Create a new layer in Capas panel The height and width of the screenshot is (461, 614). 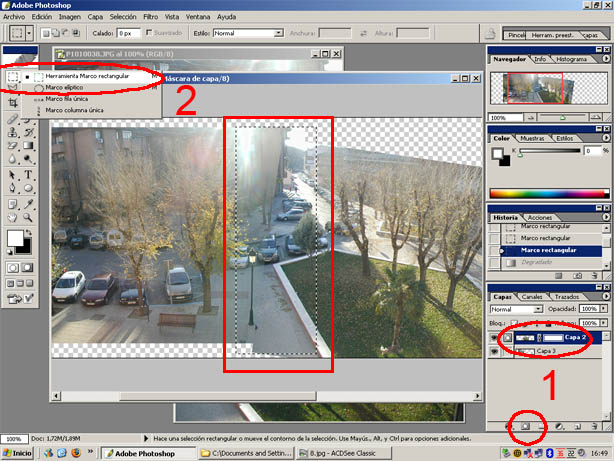pyautogui.click(x=577, y=426)
